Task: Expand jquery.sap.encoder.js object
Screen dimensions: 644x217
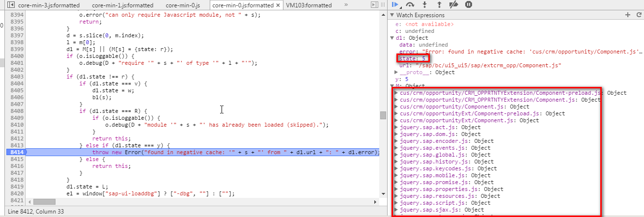Action: pos(397,141)
